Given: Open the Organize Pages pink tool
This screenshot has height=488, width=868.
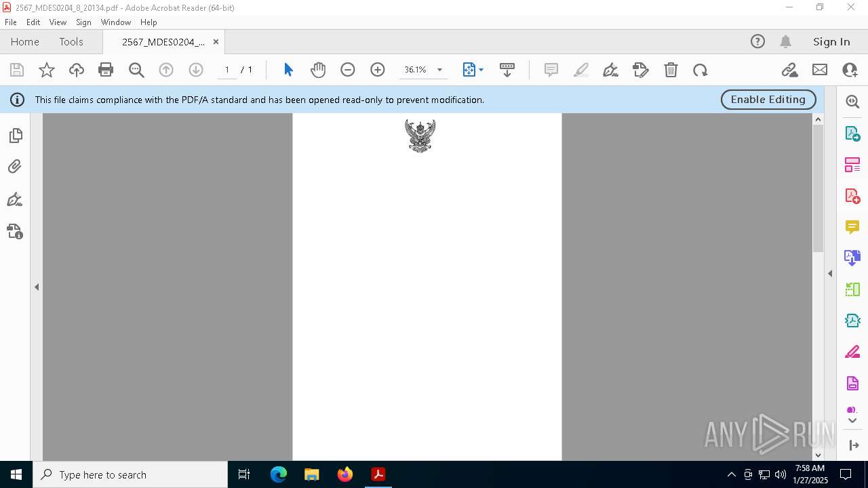Looking at the screenshot, I should tap(852, 165).
